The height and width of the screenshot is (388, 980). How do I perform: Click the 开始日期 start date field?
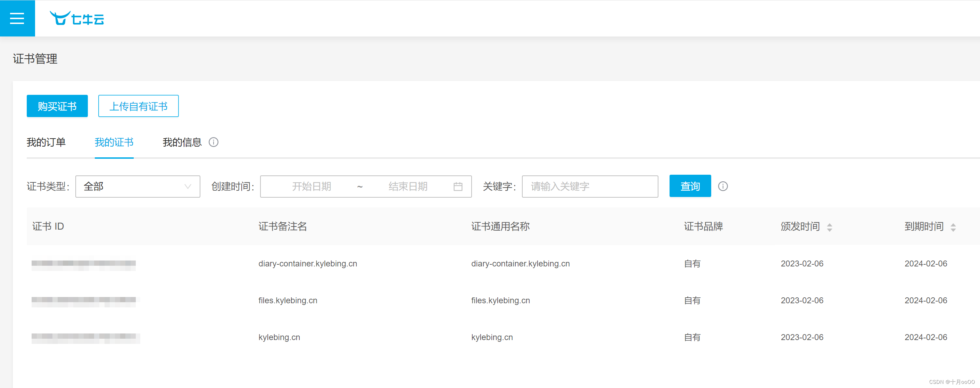[311, 187]
